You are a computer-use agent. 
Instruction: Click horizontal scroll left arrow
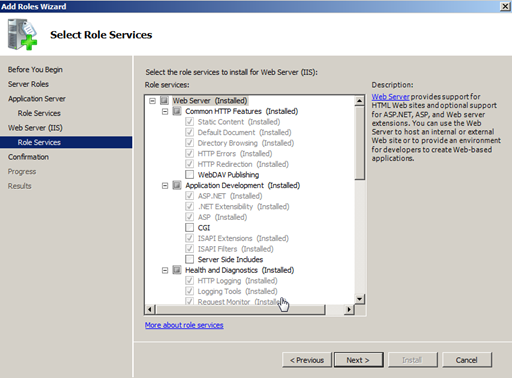150,310
